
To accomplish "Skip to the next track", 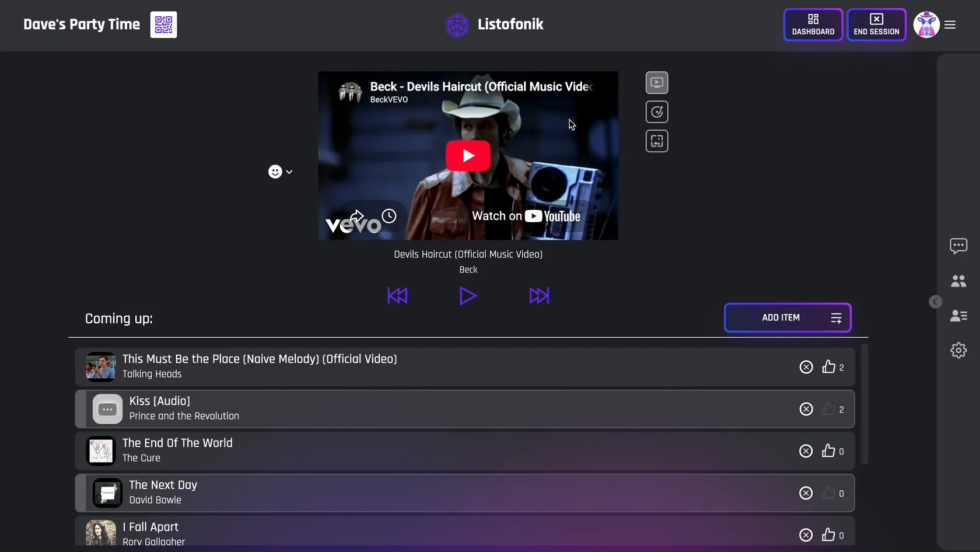I will point(539,296).
